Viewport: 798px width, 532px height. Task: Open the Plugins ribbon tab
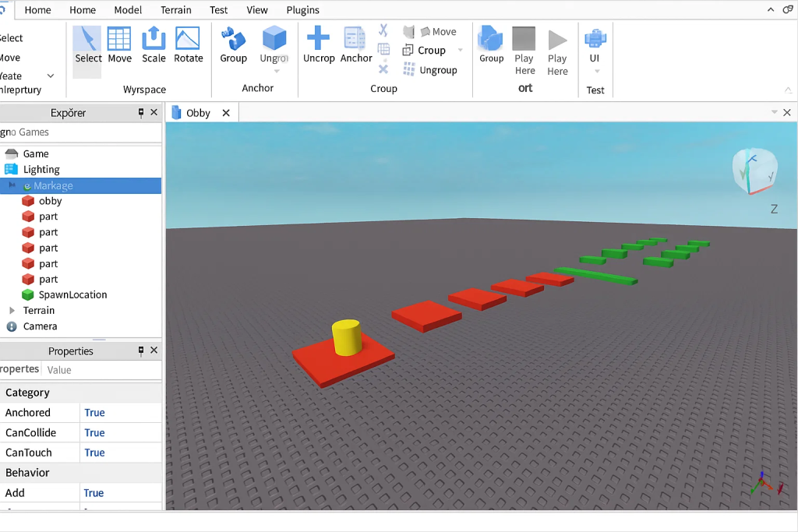coord(303,9)
